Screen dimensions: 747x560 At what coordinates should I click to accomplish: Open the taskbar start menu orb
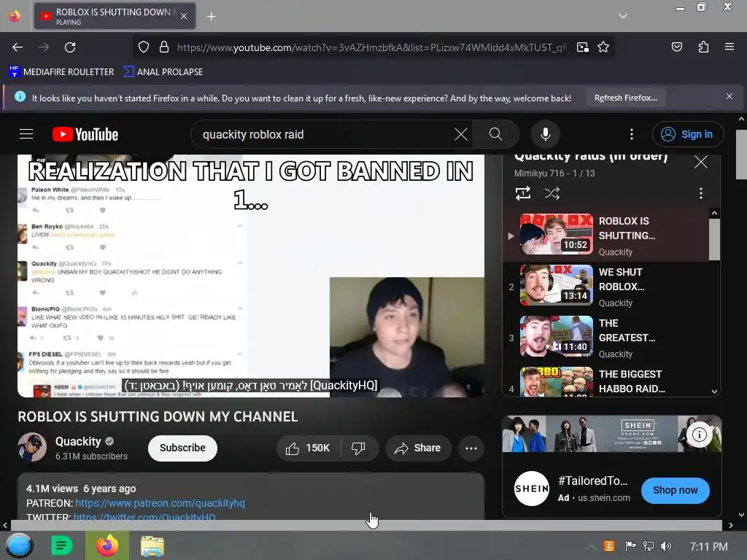click(x=19, y=545)
